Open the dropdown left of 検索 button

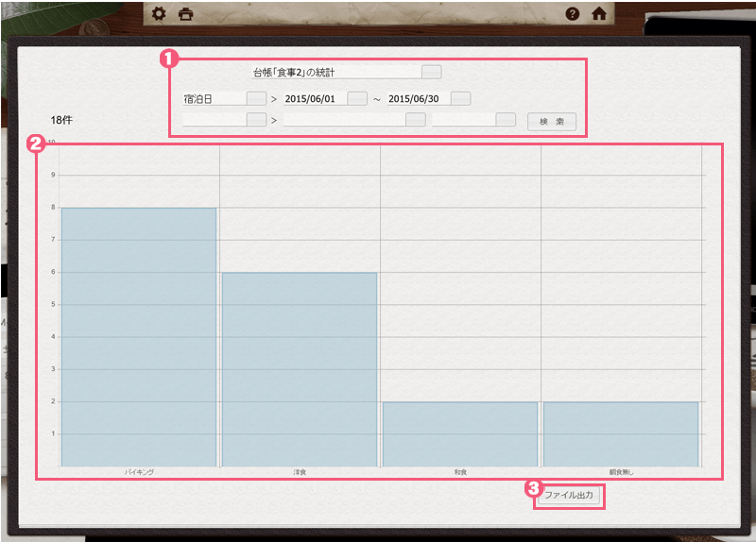point(506,120)
